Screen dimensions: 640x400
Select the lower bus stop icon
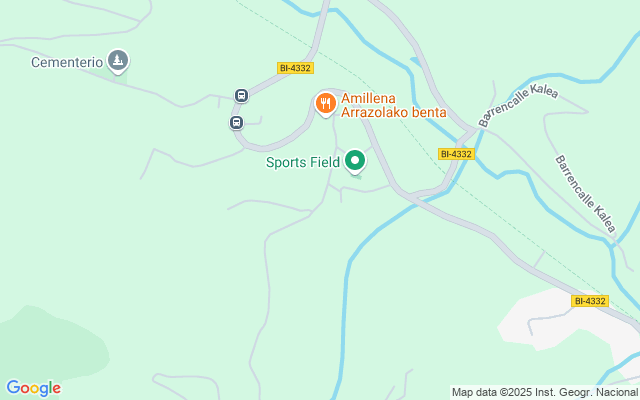(x=236, y=122)
